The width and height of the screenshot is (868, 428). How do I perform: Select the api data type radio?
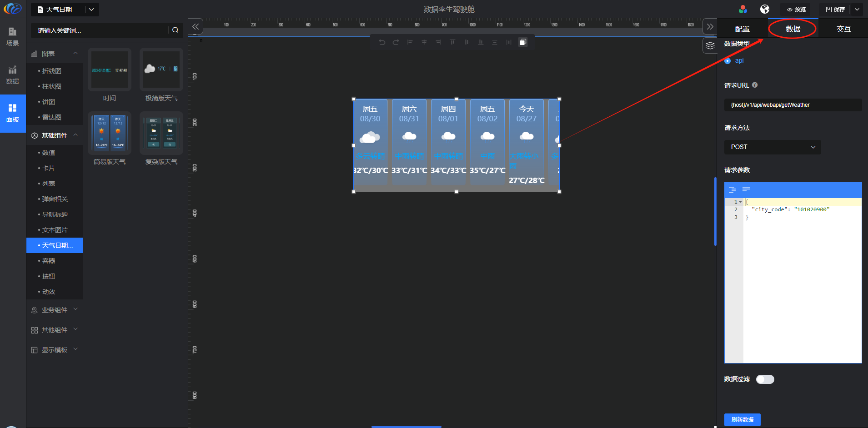728,61
